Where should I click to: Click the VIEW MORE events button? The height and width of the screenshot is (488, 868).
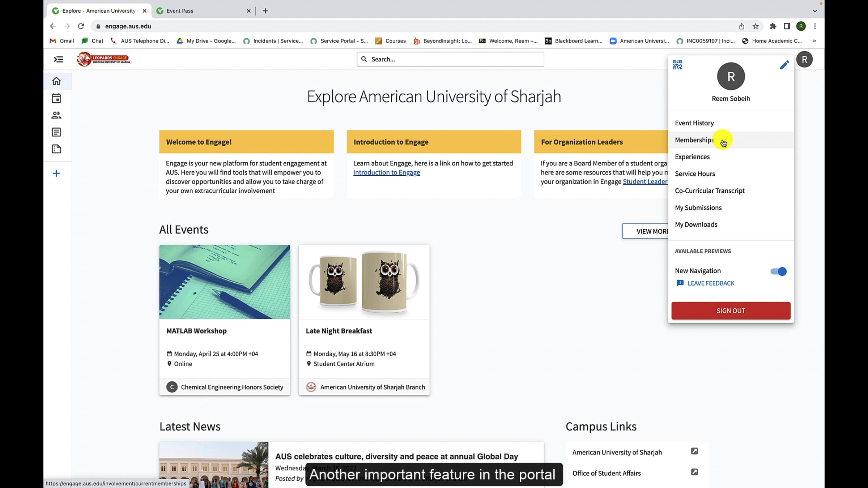pos(646,231)
